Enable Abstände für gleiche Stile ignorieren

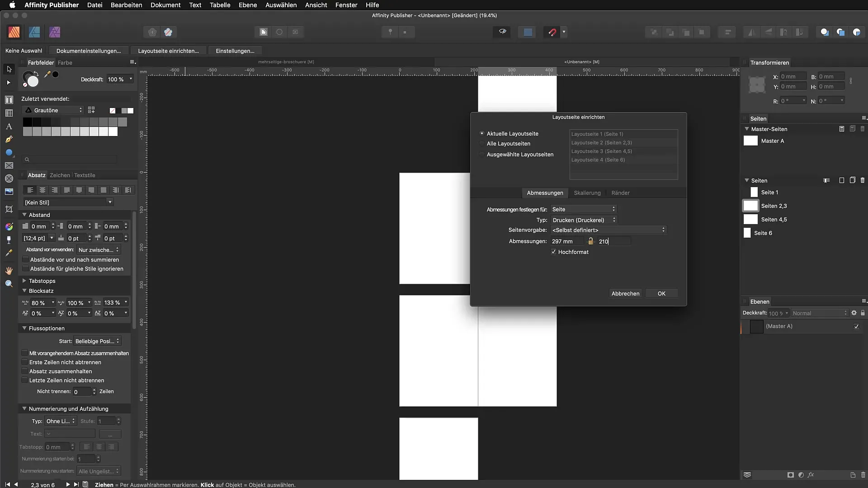coord(25,268)
